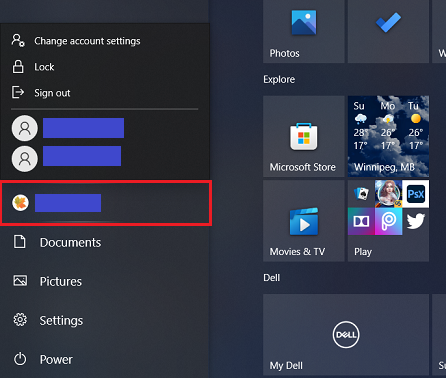
Task: Open the blue checkmark To Do tile
Action: coord(388,31)
